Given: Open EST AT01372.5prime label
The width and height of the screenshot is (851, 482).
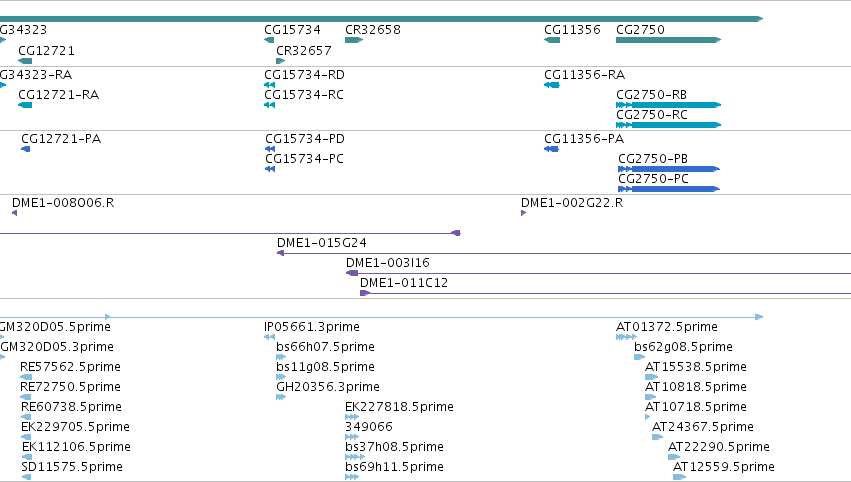Looking at the screenshot, I should (x=667, y=327).
